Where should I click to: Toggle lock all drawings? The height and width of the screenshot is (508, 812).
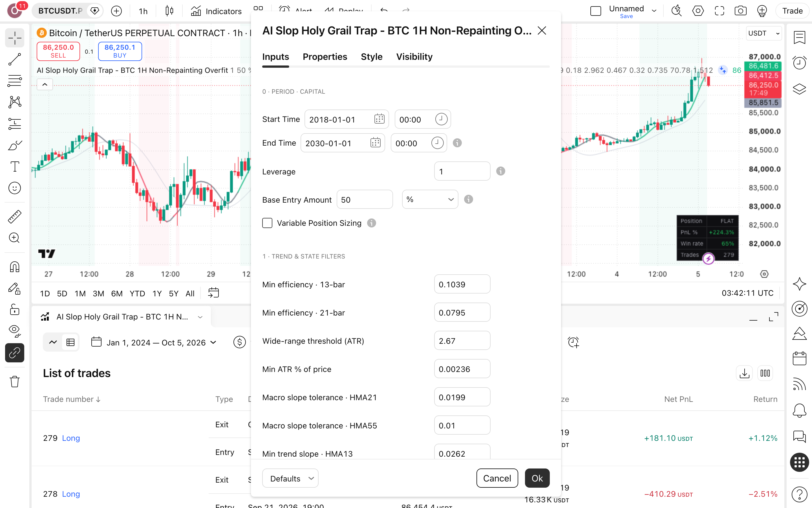click(14, 310)
